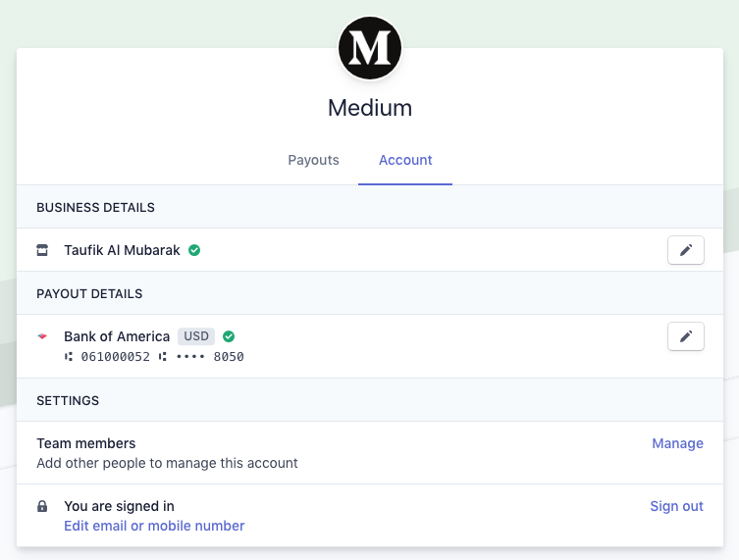Viewport: 739px width, 560px height.
Task: Click the PAYOUT DETAILS section header
Action: tap(89, 294)
